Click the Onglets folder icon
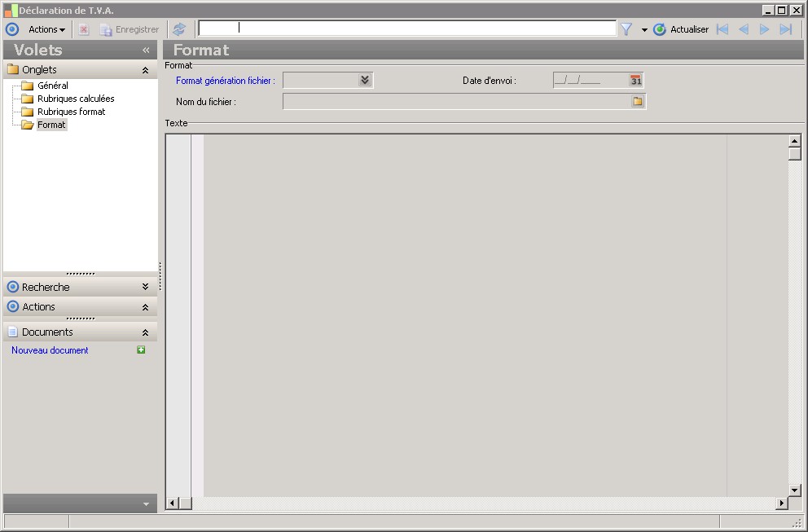The width and height of the screenshot is (808, 532). pyautogui.click(x=13, y=69)
